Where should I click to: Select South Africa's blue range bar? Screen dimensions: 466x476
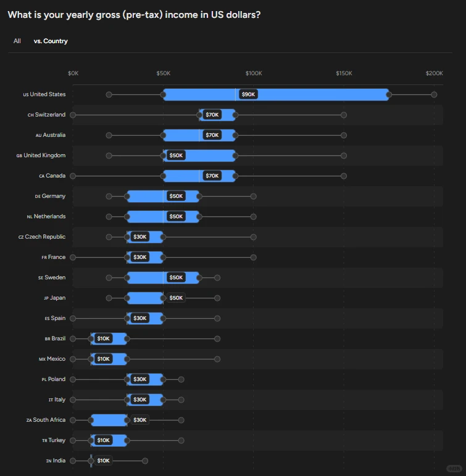click(x=109, y=420)
